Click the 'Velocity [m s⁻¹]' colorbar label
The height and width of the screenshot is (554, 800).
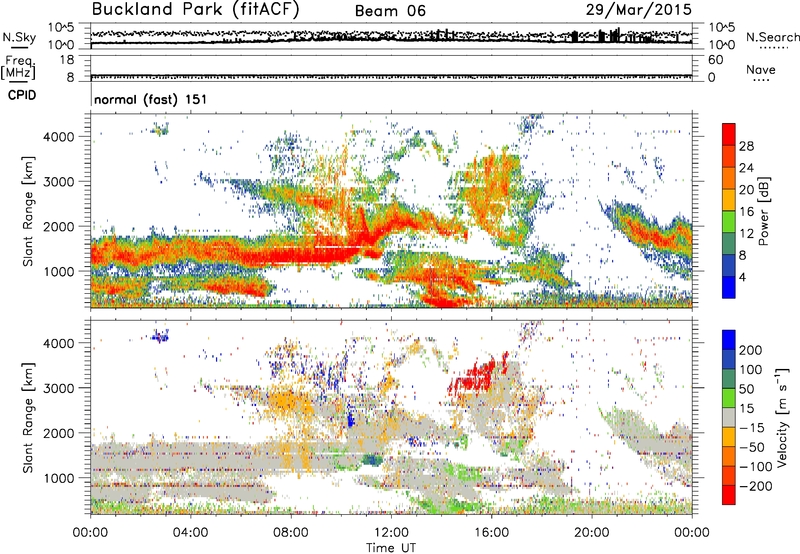(x=781, y=417)
